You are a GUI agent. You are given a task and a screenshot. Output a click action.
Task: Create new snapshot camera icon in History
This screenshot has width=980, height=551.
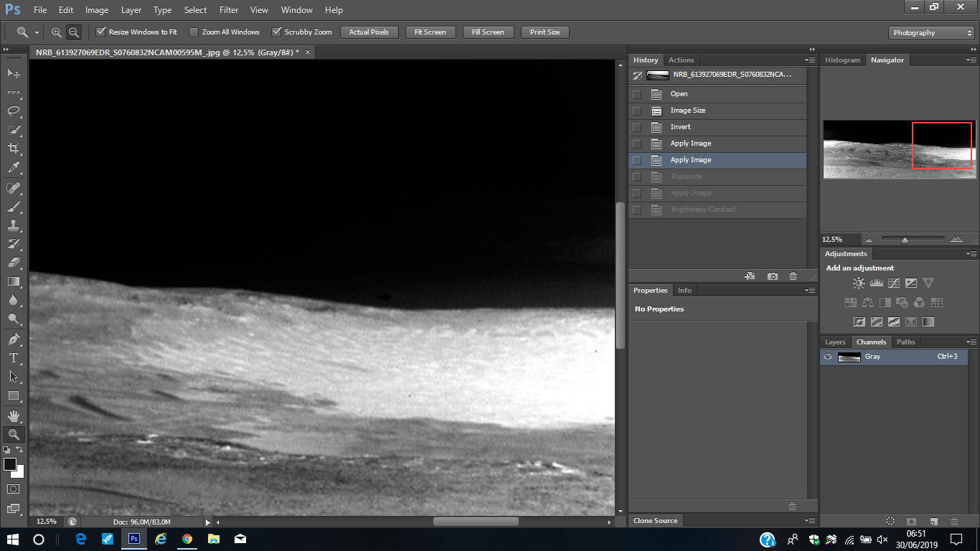click(x=772, y=276)
